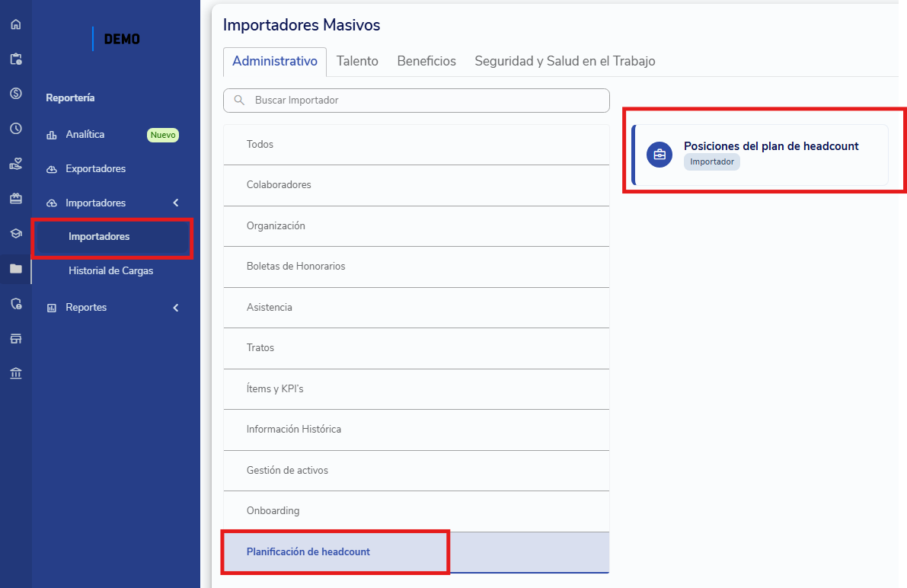Viewport: 907px width, 588px height.
Task: Open the graduation cap icon
Action: click(16, 233)
